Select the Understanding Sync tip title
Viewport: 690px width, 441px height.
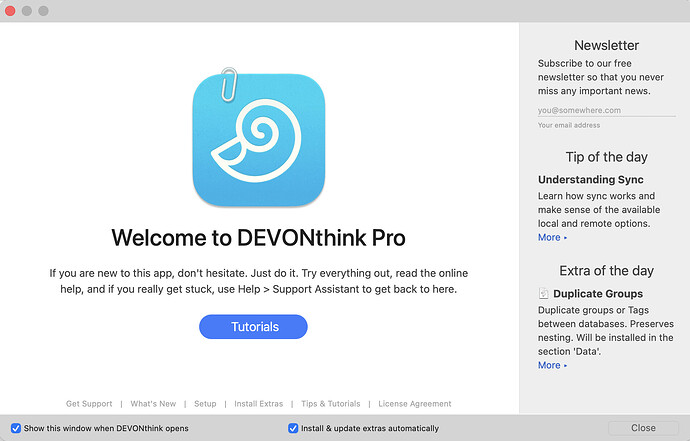click(590, 180)
